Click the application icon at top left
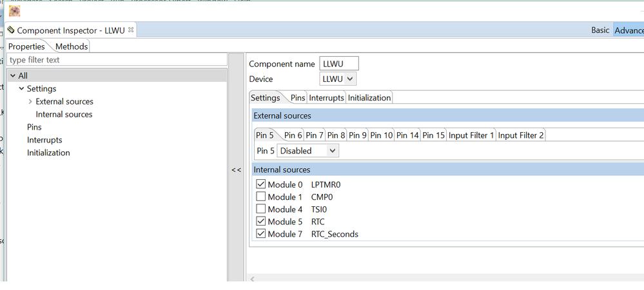This screenshot has height=290, width=644. (x=14, y=10)
